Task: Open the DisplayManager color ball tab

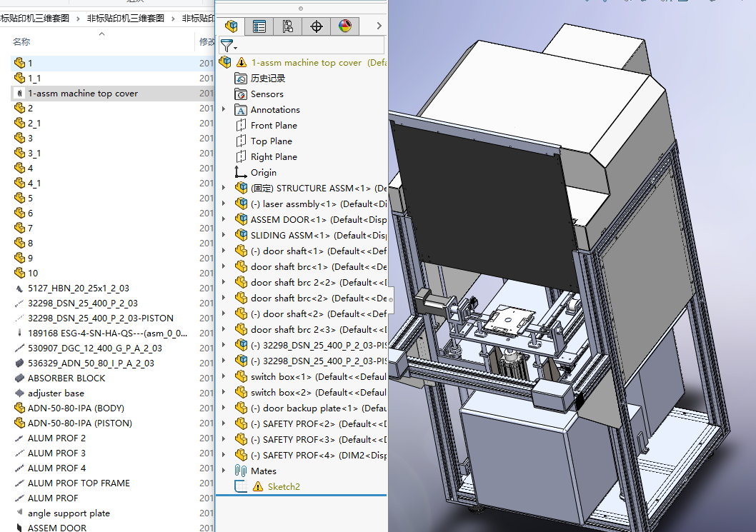Action: [x=345, y=26]
